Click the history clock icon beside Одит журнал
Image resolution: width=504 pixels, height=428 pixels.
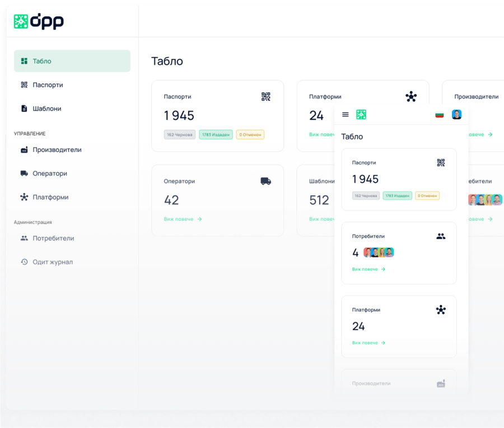tap(24, 262)
